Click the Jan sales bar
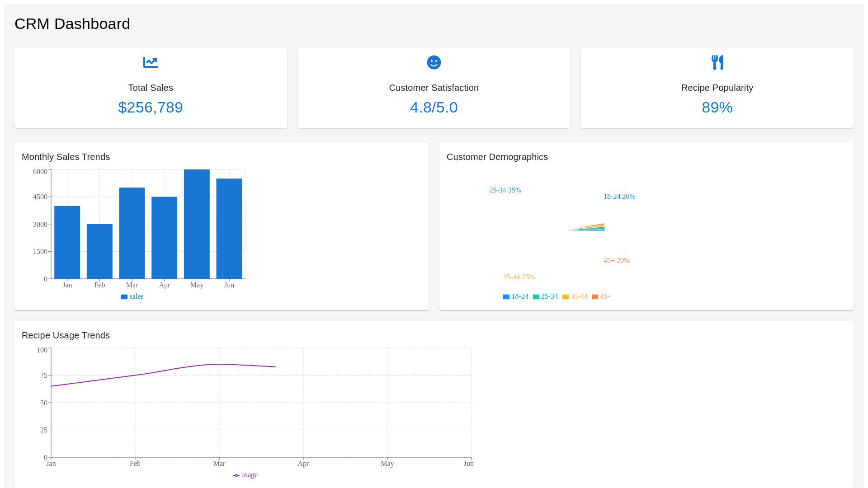This screenshot has width=868, height=488. [x=67, y=242]
